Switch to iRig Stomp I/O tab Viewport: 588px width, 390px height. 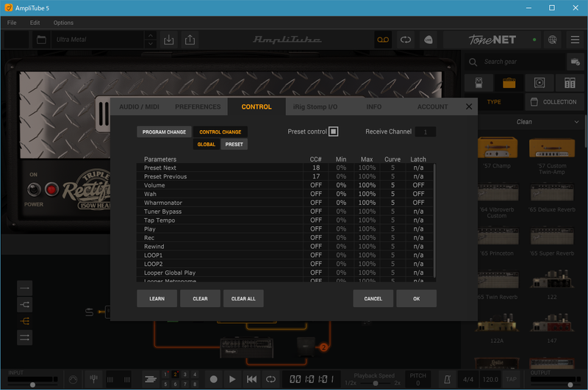click(x=315, y=106)
